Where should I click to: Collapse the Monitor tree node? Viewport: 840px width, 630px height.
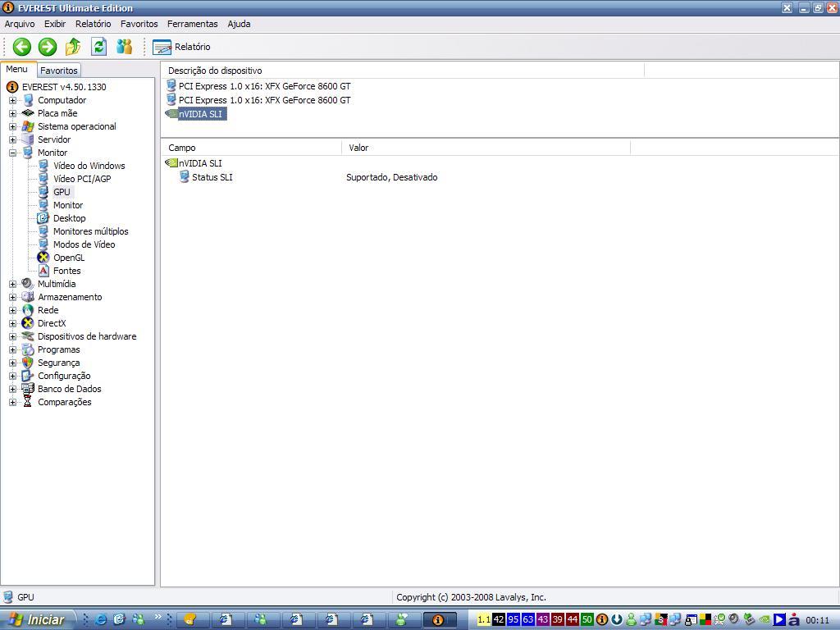[12, 153]
